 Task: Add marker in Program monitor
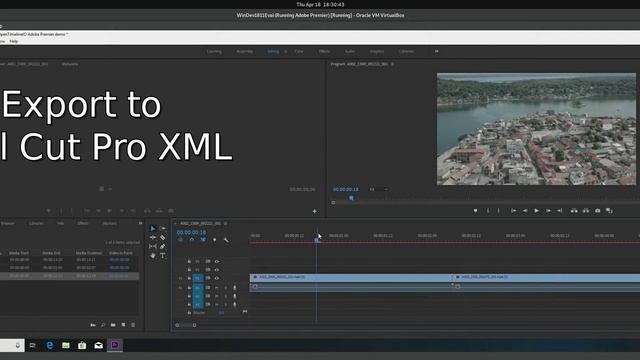476,211
